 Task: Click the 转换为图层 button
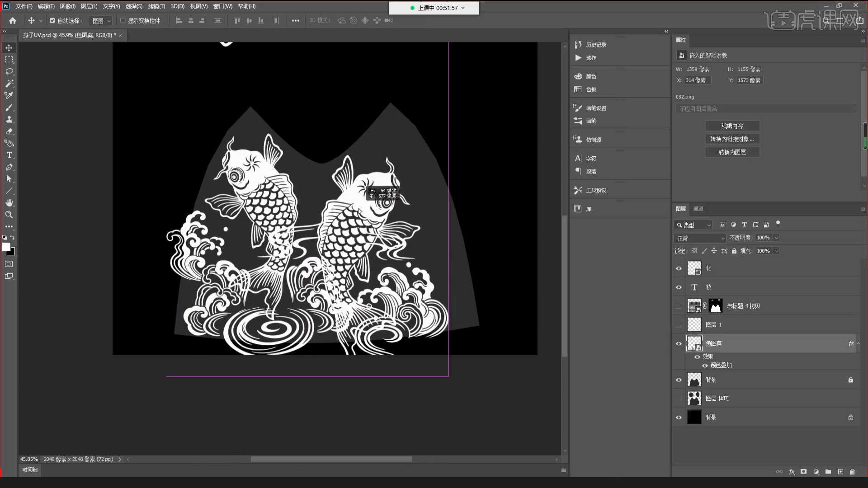[x=732, y=152]
